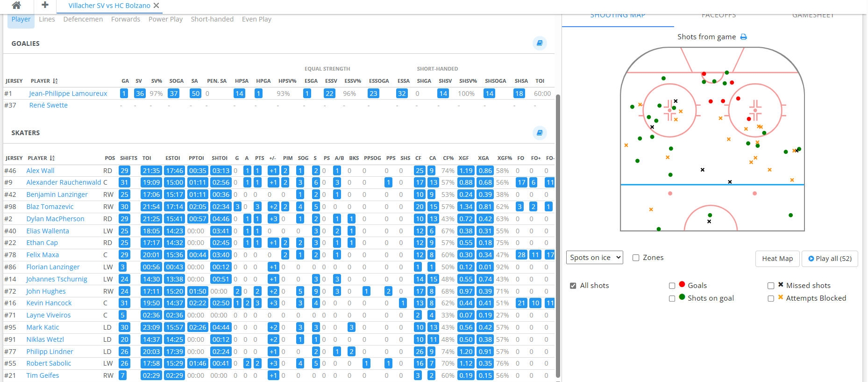
Task: Select the Defencemen tab
Action: (x=83, y=19)
